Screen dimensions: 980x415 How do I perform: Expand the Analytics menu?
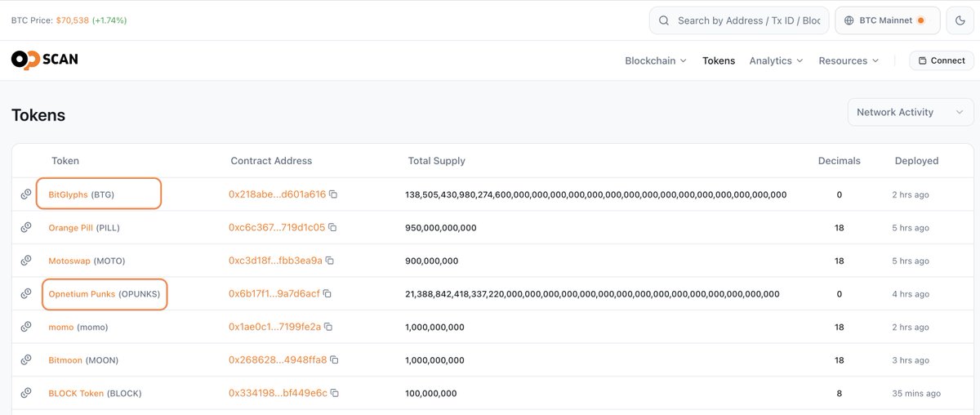tap(776, 60)
